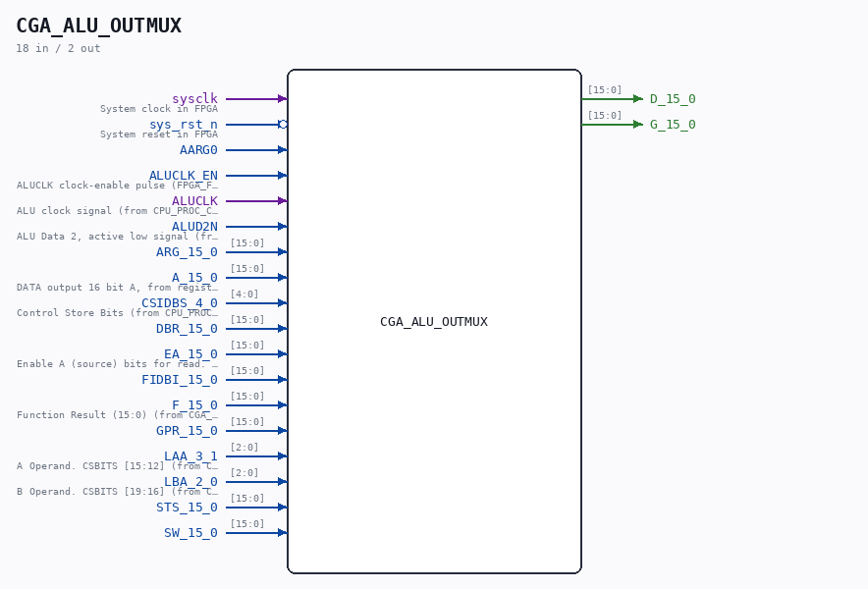Screen dimensions: 868x589
Task: Click the [2:0] width tag on LBA_2_0
Action: pyautogui.click(x=244, y=472)
